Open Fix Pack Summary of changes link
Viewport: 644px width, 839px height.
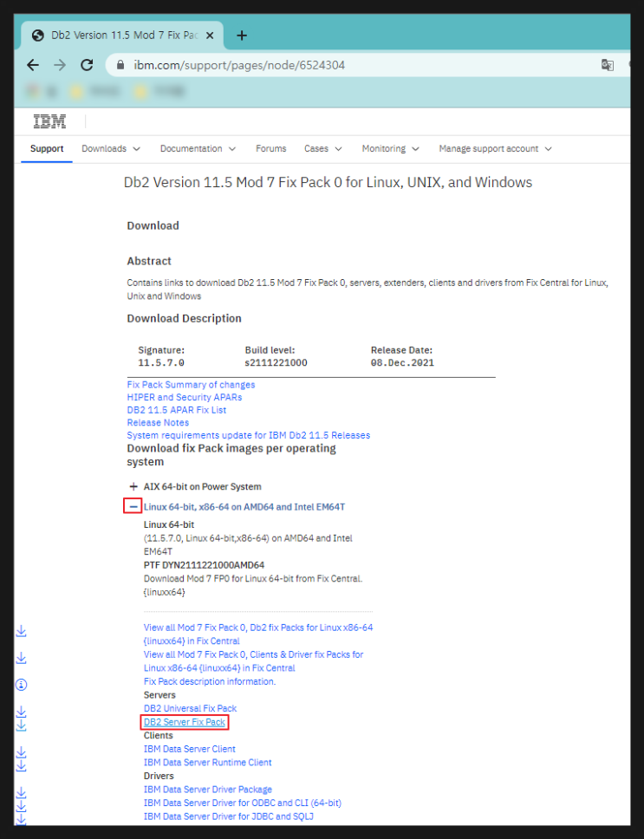pos(191,385)
